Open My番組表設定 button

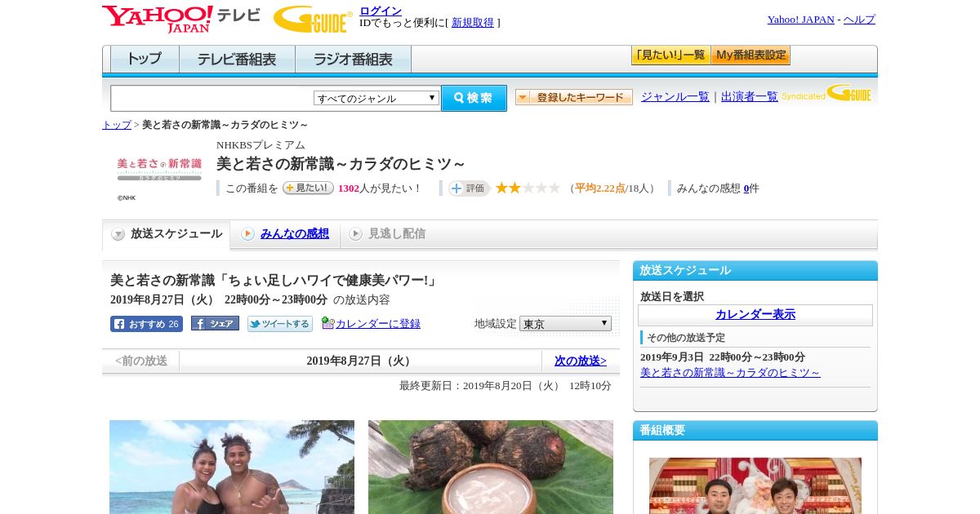(x=751, y=55)
